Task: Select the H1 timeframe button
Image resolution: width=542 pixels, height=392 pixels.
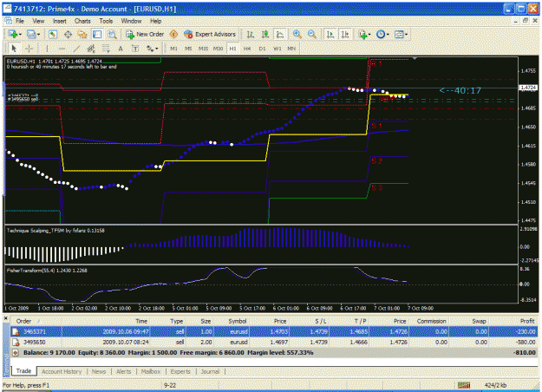Action: [233, 49]
